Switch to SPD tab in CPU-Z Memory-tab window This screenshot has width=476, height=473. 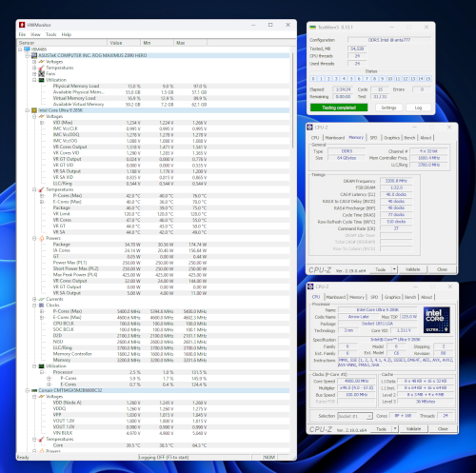(x=374, y=138)
